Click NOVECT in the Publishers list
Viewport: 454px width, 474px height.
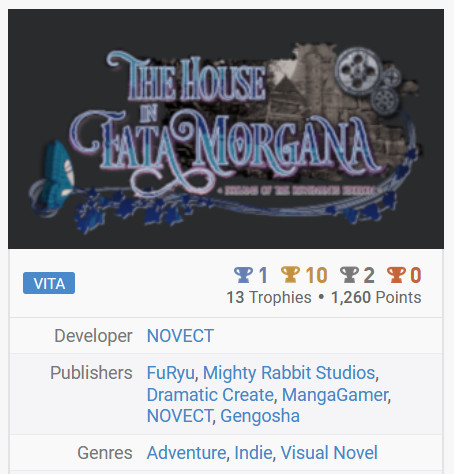click(179, 416)
